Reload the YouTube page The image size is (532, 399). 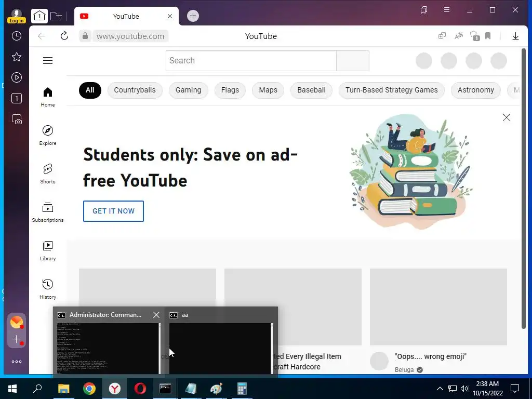point(64,36)
